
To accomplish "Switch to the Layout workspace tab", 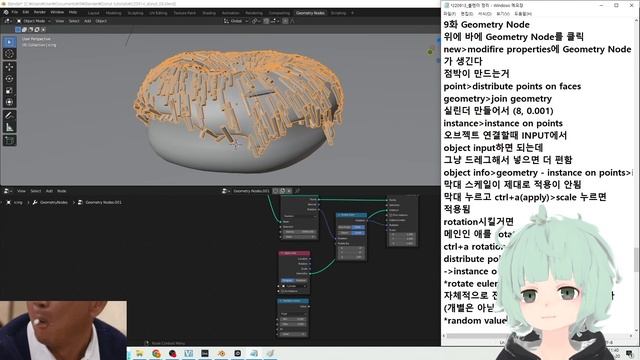I will pyautogui.click(x=93, y=13).
